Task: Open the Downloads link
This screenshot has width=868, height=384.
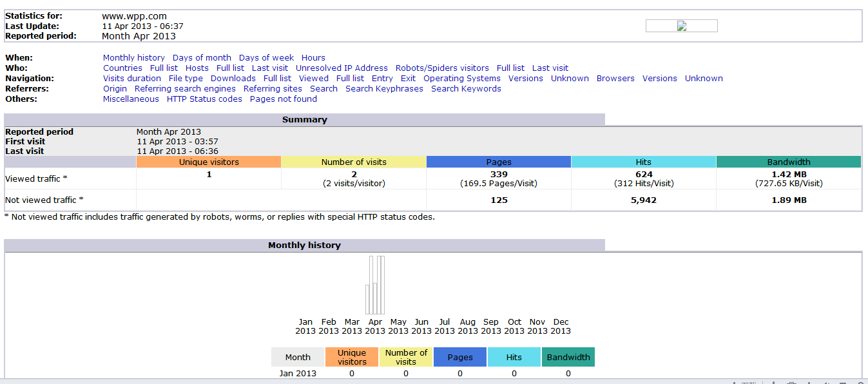Action: pyautogui.click(x=233, y=78)
